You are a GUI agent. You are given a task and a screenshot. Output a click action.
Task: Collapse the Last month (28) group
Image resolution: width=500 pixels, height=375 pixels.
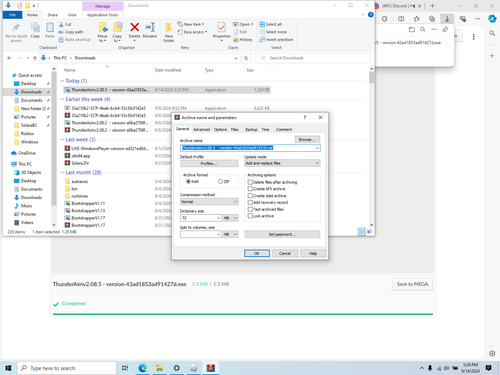(x=62, y=173)
